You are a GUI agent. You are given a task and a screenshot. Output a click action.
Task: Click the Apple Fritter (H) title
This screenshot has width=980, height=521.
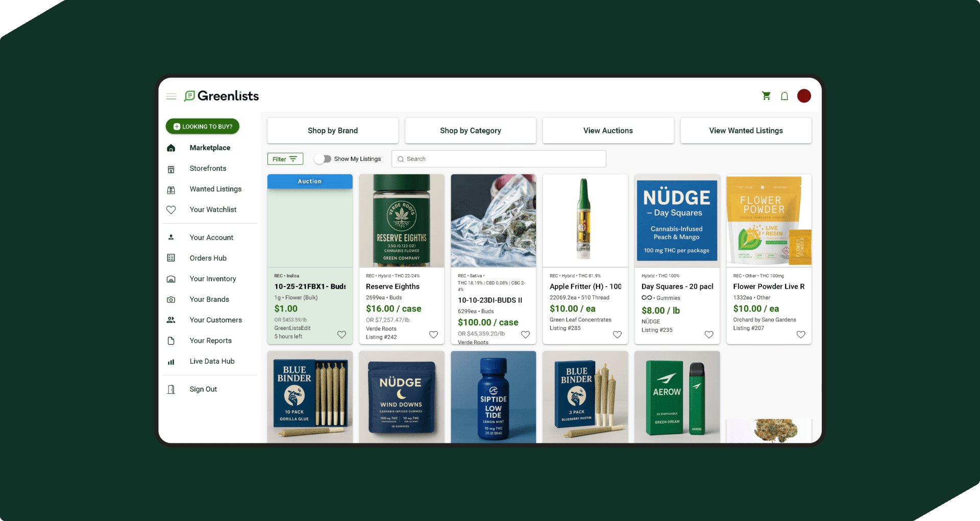(585, 287)
